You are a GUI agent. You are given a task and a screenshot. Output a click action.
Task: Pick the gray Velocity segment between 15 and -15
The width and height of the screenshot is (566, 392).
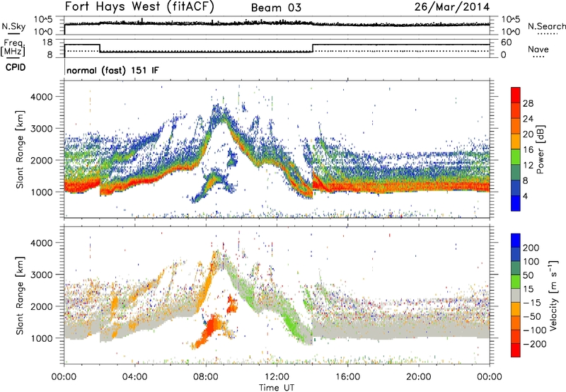(516, 295)
